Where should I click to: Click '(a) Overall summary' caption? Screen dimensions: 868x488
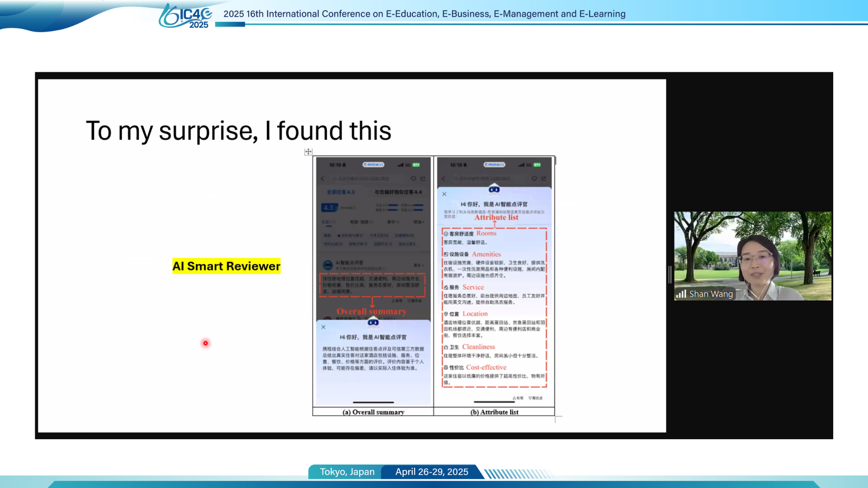373,412
